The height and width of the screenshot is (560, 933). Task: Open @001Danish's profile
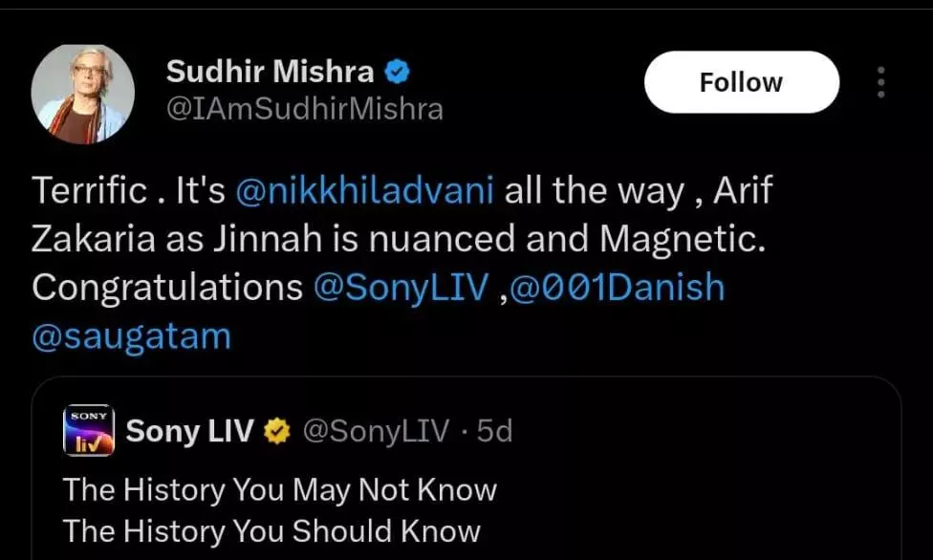coord(618,289)
